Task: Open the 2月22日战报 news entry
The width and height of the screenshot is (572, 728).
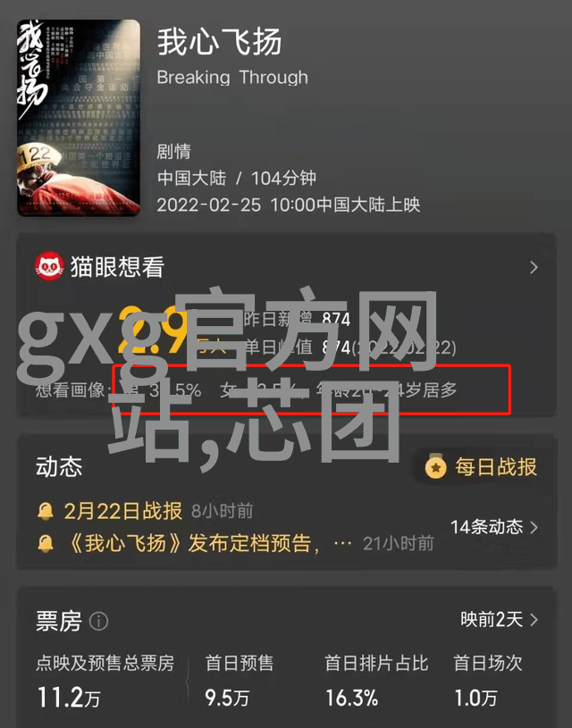Action: [123, 511]
